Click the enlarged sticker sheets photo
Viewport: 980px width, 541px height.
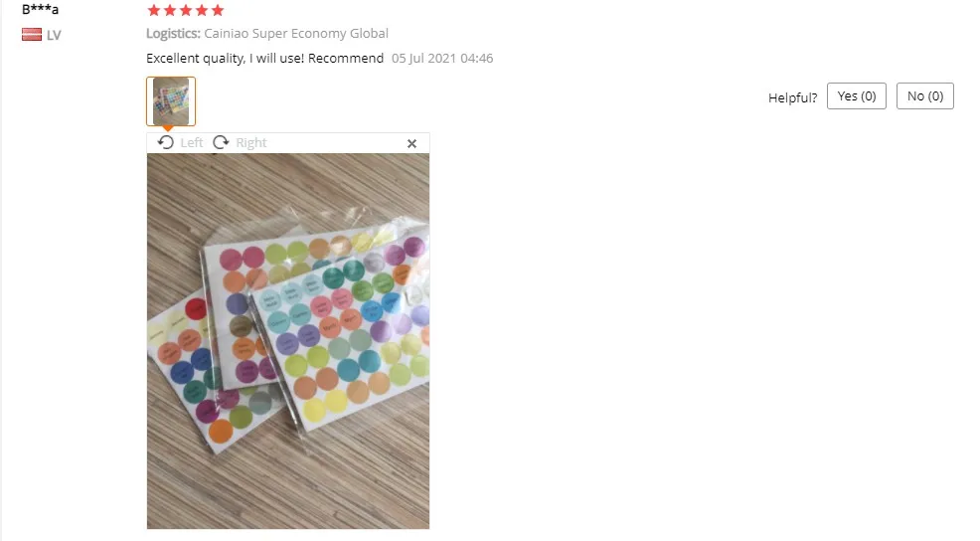tap(288, 341)
